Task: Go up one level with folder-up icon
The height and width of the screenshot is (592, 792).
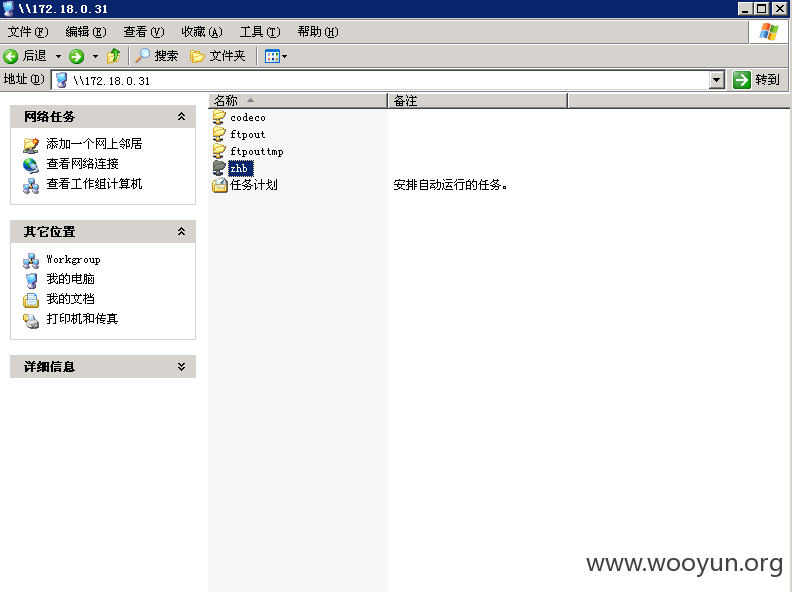Action: (113, 56)
